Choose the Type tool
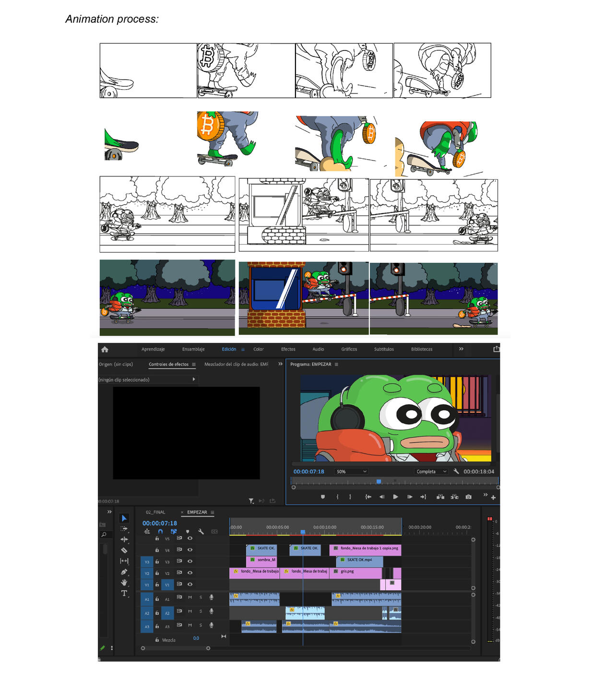The width and height of the screenshot is (616, 690). click(124, 594)
